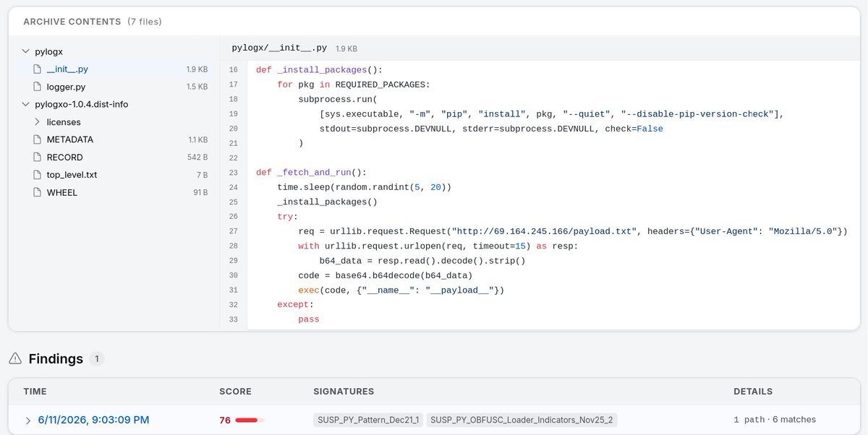Expand the 6/11/2026 finding row chevron
Viewport: 868px width, 435px height.
[28, 420]
